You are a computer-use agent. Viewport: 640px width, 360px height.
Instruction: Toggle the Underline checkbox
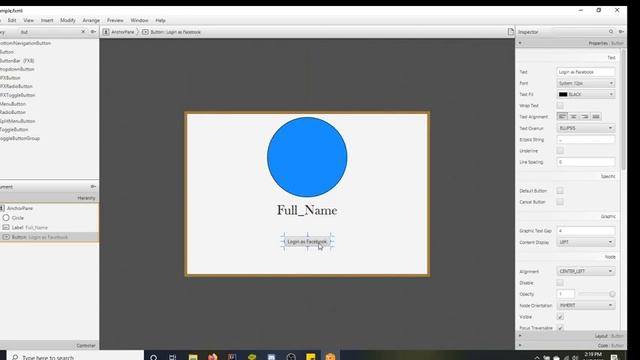click(x=560, y=151)
